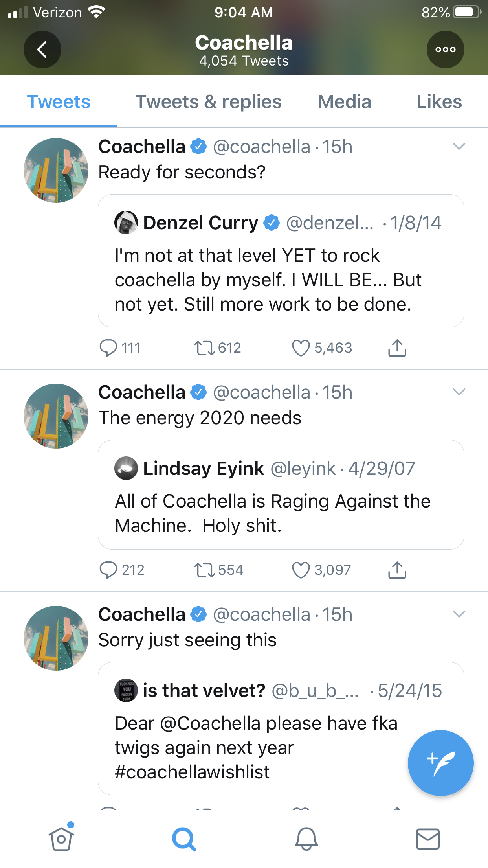This screenshot has width=488, height=868.
Task: Retweet the "Ready for seconds?" tweet
Action: tap(205, 348)
